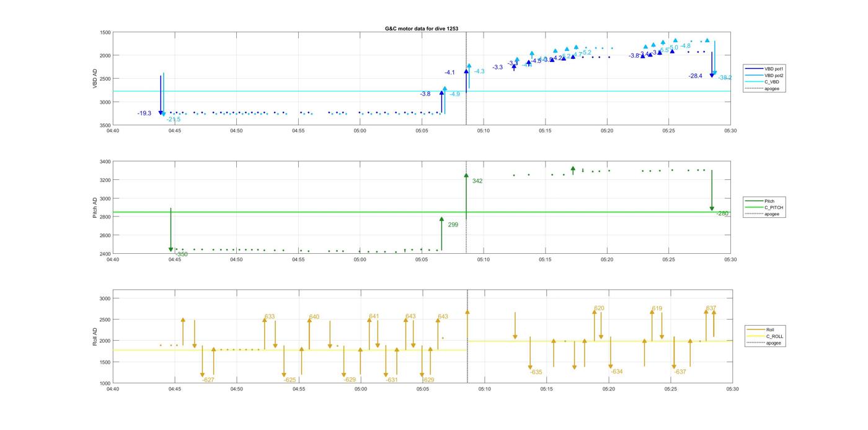Click the y-axis tick '1500' on VBD plot

(x=105, y=32)
